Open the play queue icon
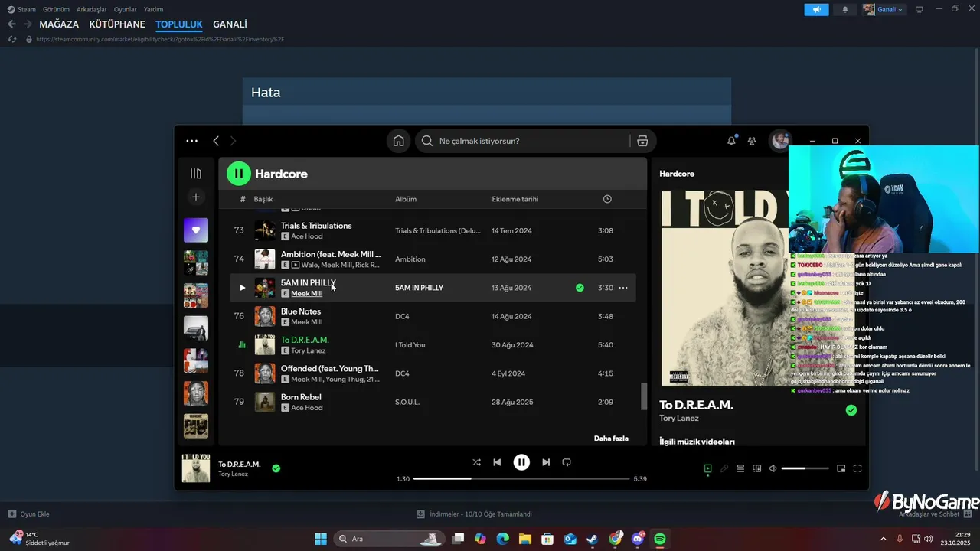 coord(740,468)
